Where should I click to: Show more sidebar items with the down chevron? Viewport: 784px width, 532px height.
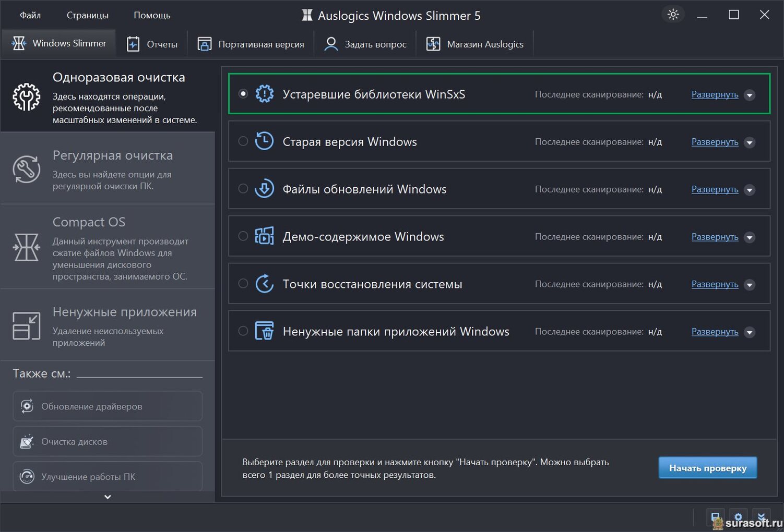click(x=108, y=497)
